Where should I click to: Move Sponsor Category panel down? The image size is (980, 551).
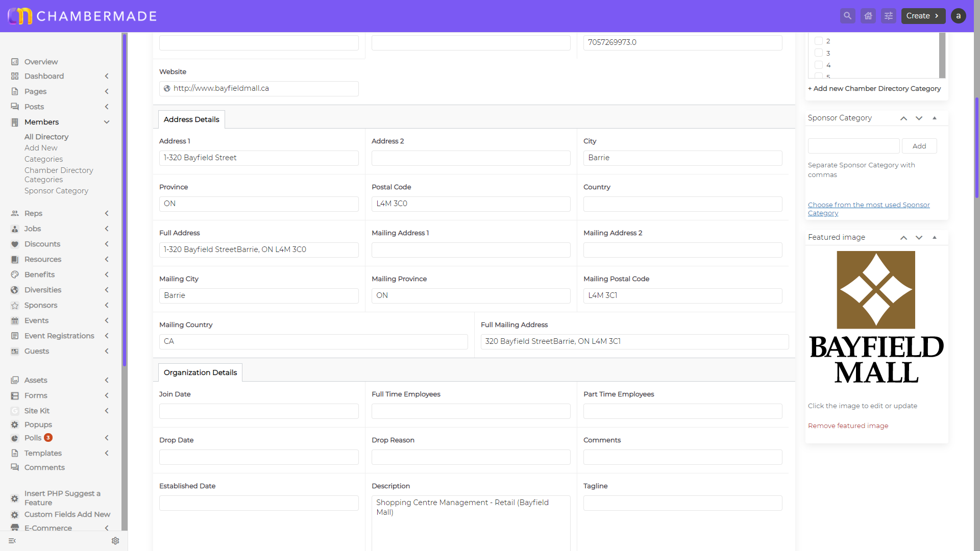click(x=919, y=118)
